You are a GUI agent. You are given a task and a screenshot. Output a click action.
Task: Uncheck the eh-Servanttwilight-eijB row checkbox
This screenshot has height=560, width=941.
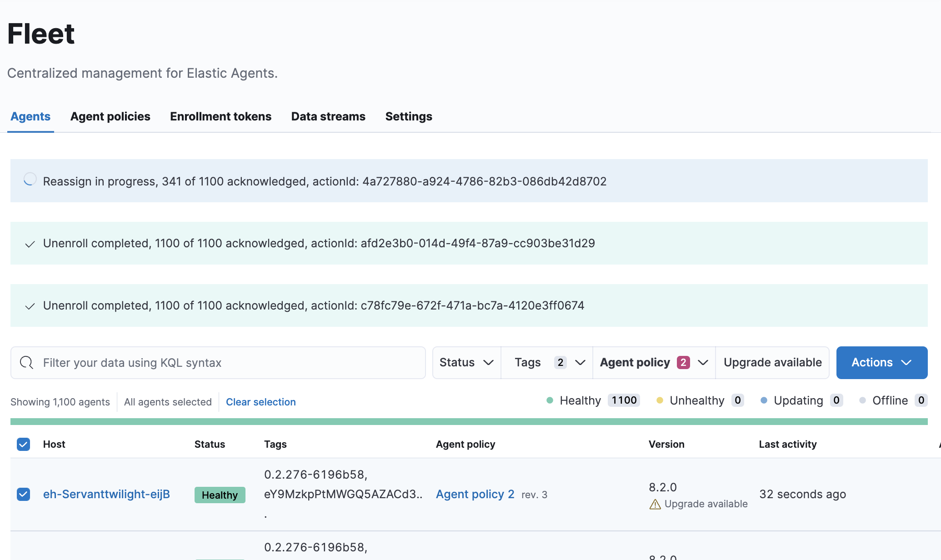[23, 494]
